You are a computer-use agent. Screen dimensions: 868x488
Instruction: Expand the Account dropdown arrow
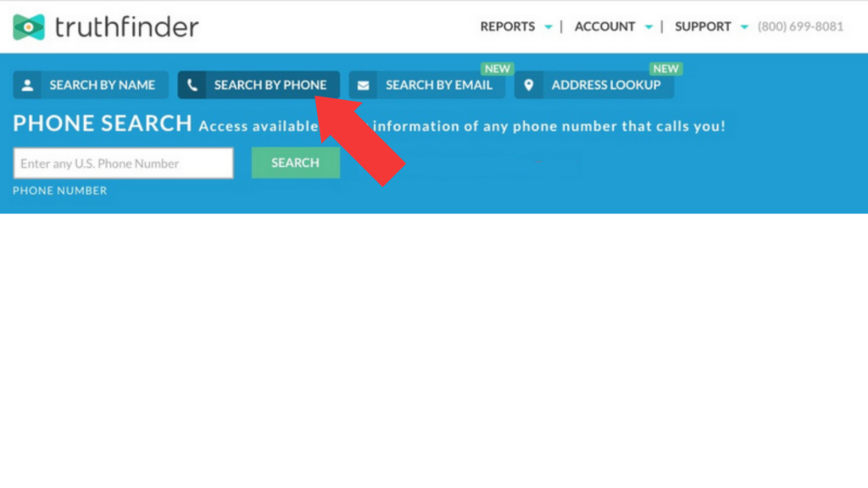click(x=648, y=26)
